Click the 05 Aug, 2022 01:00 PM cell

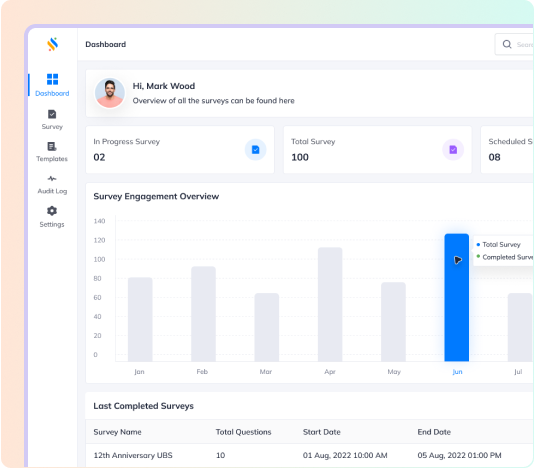click(459, 455)
